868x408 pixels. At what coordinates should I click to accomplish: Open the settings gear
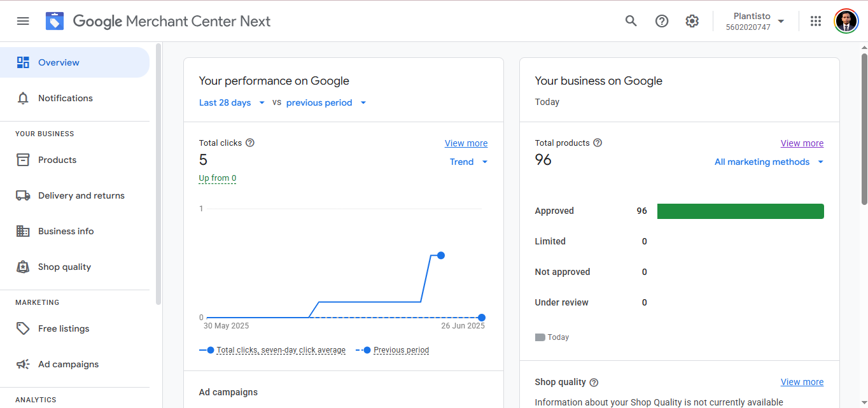[x=692, y=21]
